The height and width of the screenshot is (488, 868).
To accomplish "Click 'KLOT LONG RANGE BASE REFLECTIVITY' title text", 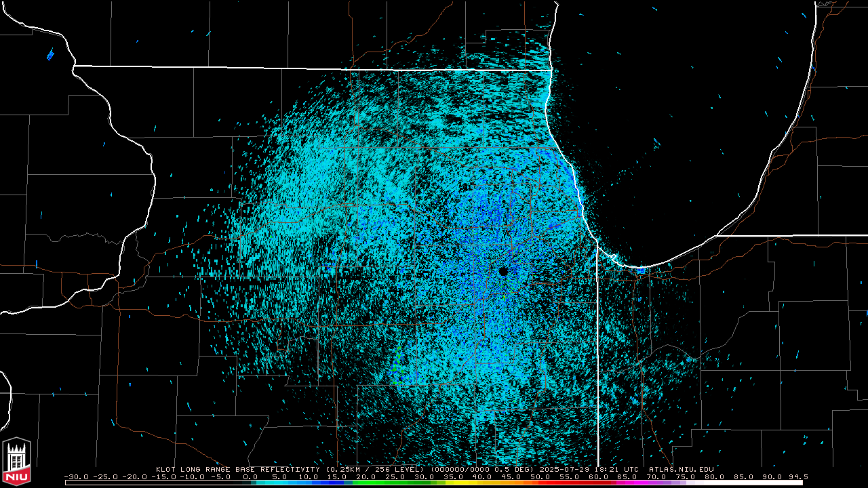I will pyautogui.click(x=239, y=469).
